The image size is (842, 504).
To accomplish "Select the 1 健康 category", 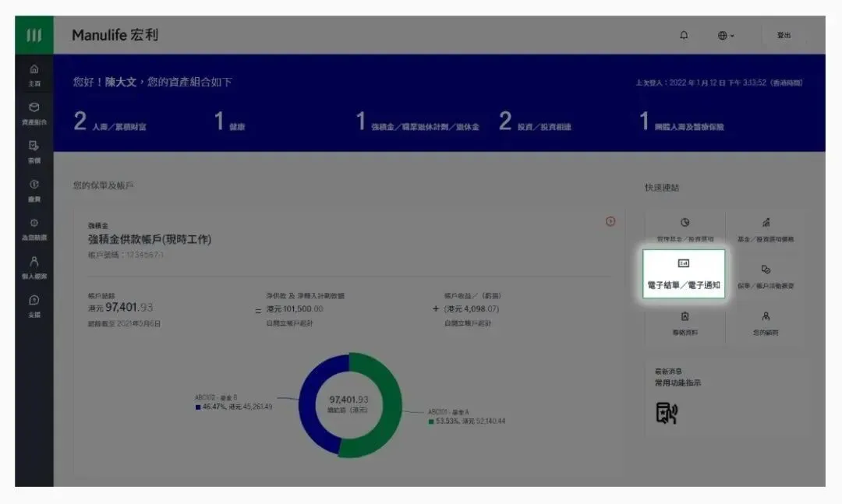I will pyautogui.click(x=229, y=122).
